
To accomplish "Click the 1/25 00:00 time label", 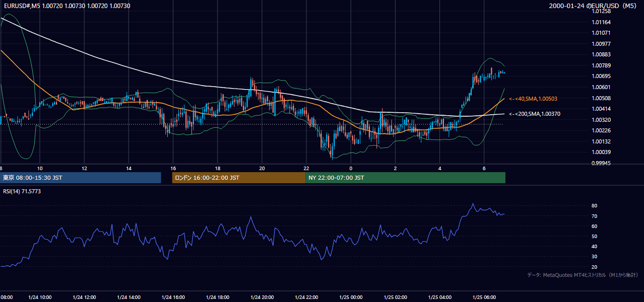I will (x=351, y=297).
